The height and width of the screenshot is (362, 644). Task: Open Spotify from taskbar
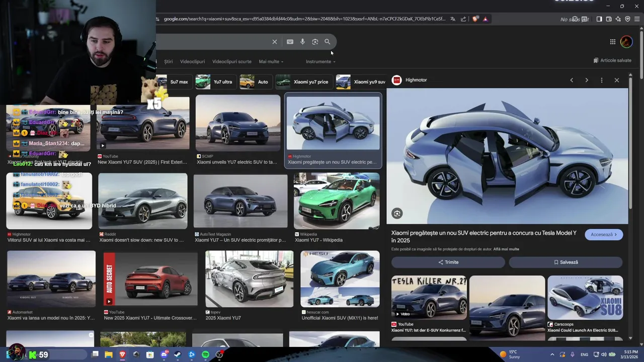pos(205,355)
